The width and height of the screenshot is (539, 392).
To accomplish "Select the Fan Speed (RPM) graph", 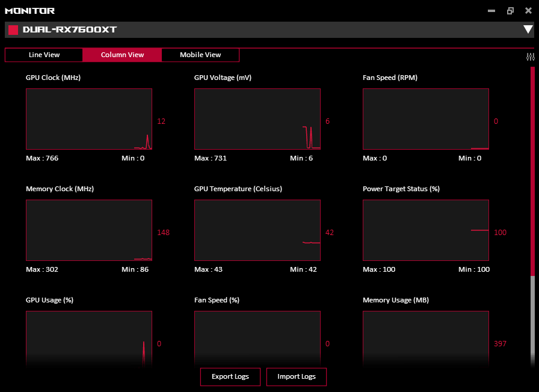I will click(426, 119).
